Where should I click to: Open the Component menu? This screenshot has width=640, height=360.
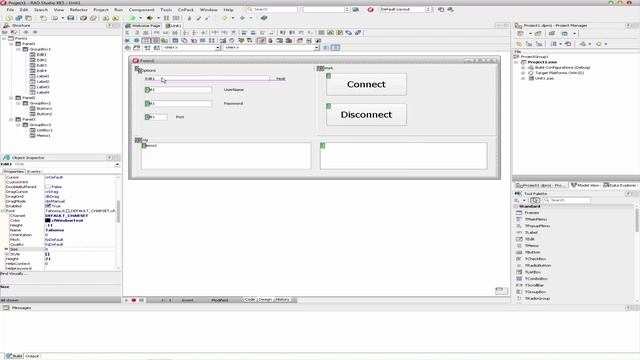[x=142, y=9]
